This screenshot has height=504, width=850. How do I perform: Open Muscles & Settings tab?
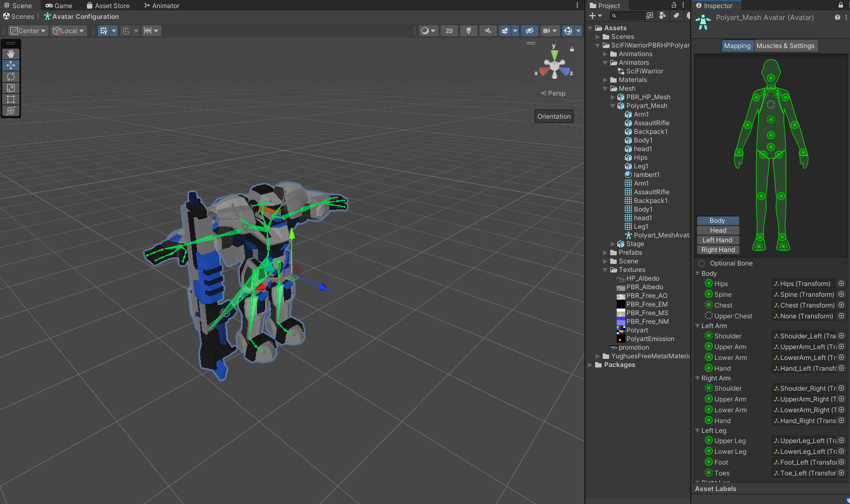pyautogui.click(x=785, y=46)
